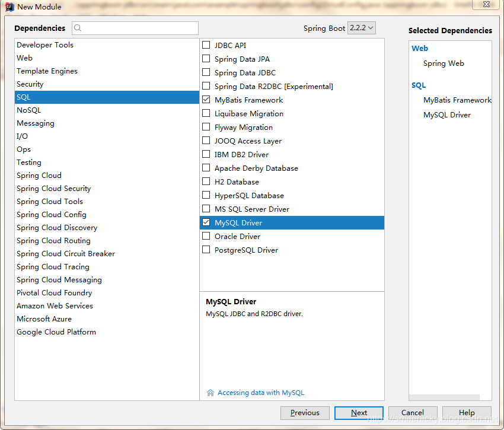Screen dimensions: 504x430
Task: Select MySQL Driver in Selected Dependencies
Action: pyautogui.click(x=447, y=115)
